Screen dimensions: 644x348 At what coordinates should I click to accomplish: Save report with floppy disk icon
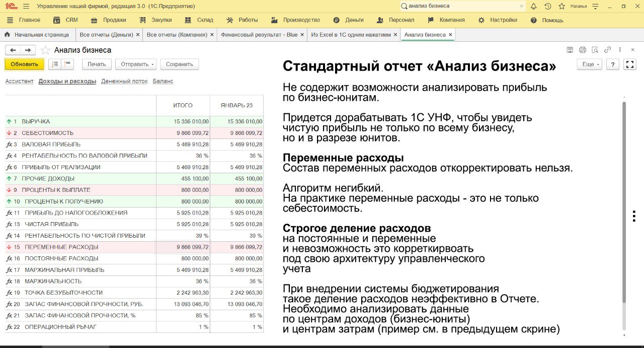pos(570,50)
